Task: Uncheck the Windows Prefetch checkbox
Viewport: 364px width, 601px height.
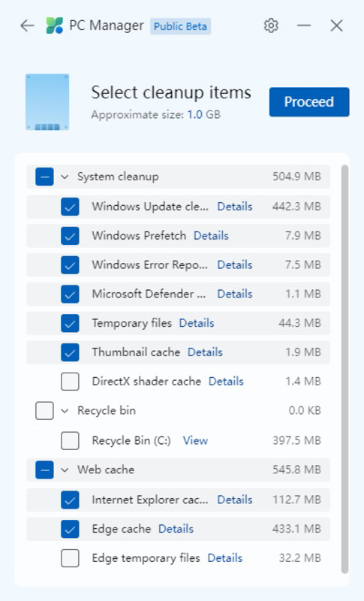Action: pyautogui.click(x=70, y=236)
